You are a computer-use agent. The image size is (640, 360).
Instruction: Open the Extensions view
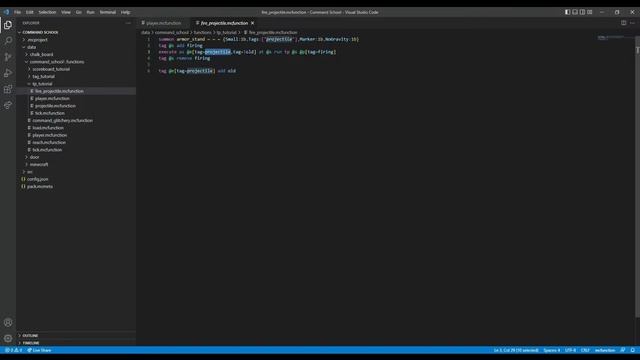click(x=8, y=89)
